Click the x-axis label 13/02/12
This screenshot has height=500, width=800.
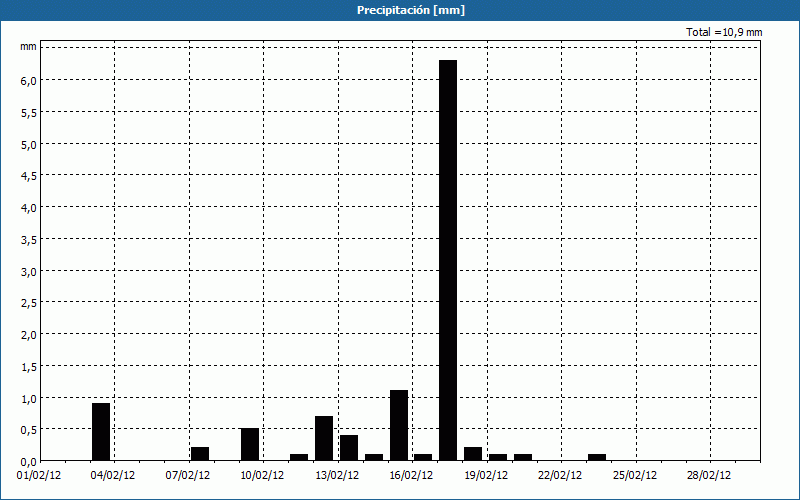click(337, 476)
